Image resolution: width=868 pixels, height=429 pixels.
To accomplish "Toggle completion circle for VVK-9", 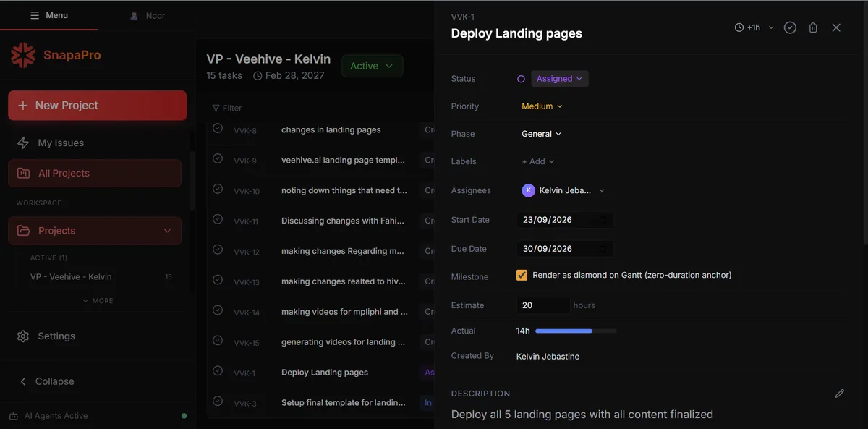I will tap(218, 158).
